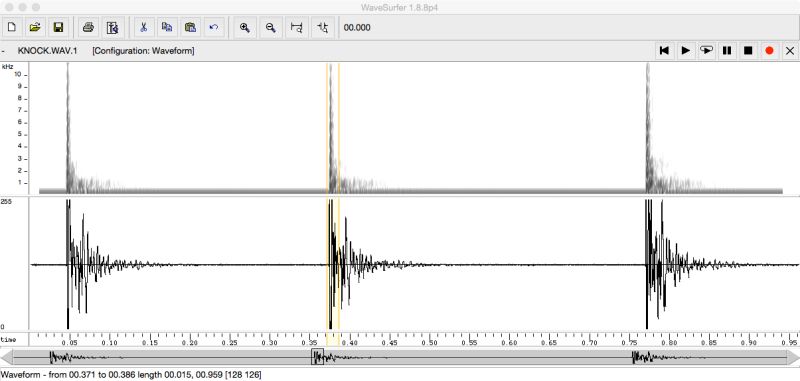Click inside the yellow selection in waveform
Screen dimensions: 800x381
[x=333, y=264]
